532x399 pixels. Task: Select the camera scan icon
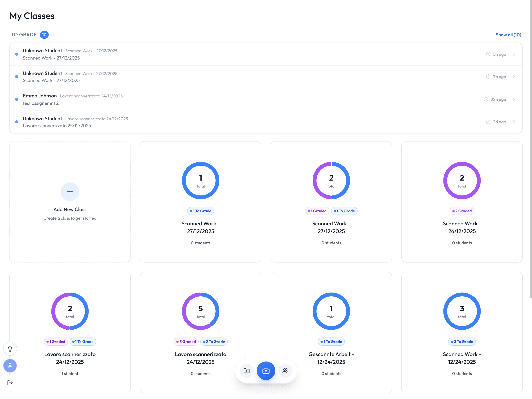pyautogui.click(x=266, y=371)
